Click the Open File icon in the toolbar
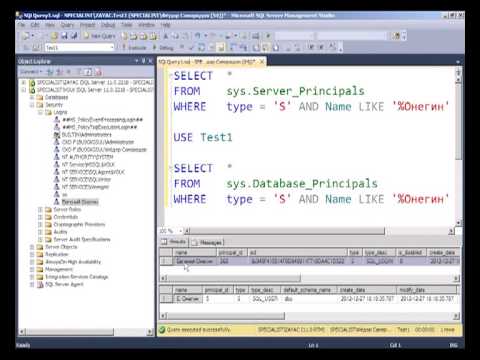Viewport: 480px width, 360px height. click(55, 36)
